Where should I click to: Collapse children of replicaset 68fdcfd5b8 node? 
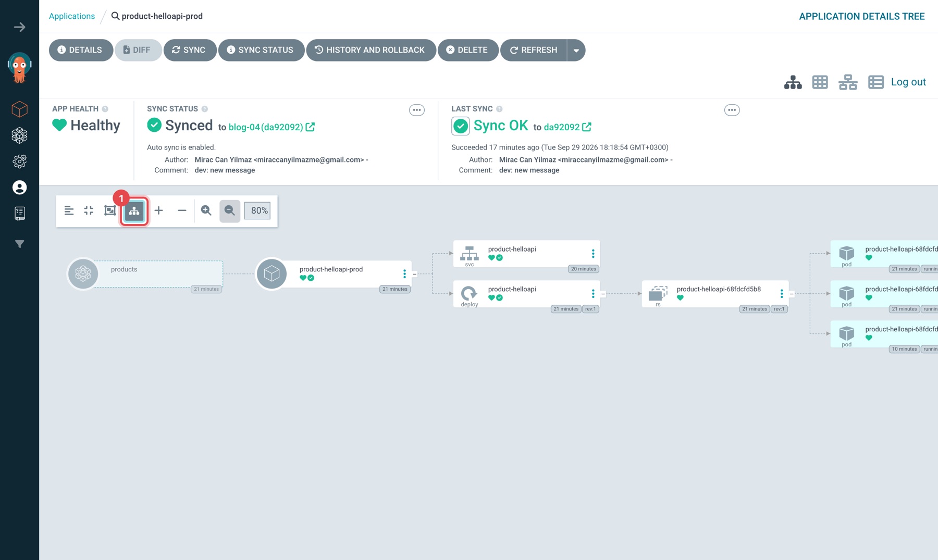(x=792, y=294)
